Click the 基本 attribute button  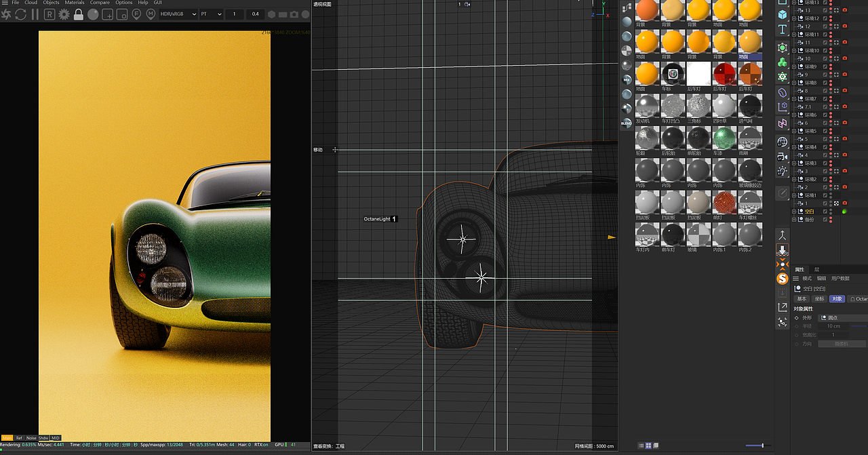(x=802, y=298)
